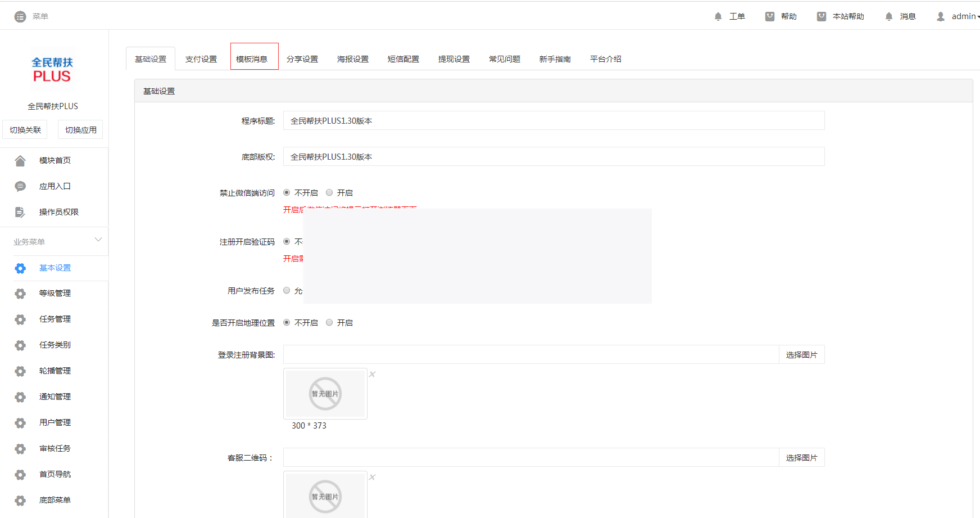Screen dimensions: 980x518
Task: Click 选择图片 for 登录注册背景图
Action: coord(801,354)
